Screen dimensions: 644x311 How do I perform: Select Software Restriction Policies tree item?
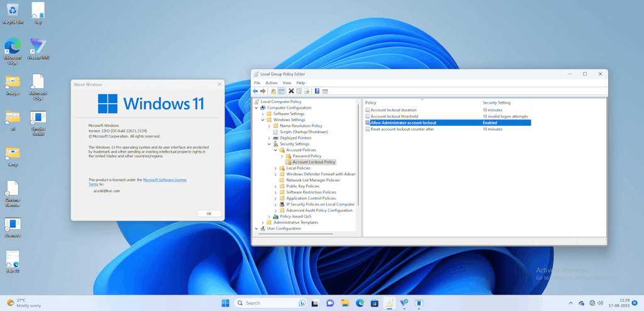(311, 192)
